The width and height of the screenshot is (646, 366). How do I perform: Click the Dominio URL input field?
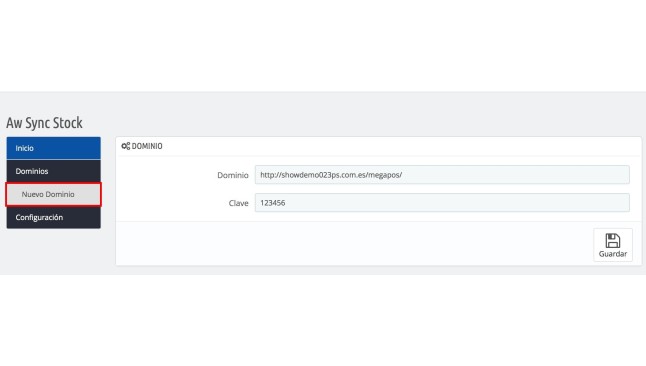[x=442, y=175]
